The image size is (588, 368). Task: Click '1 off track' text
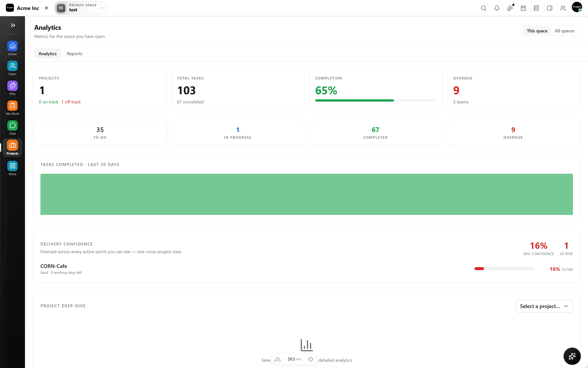pyautogui.click(x=71, y=102)
